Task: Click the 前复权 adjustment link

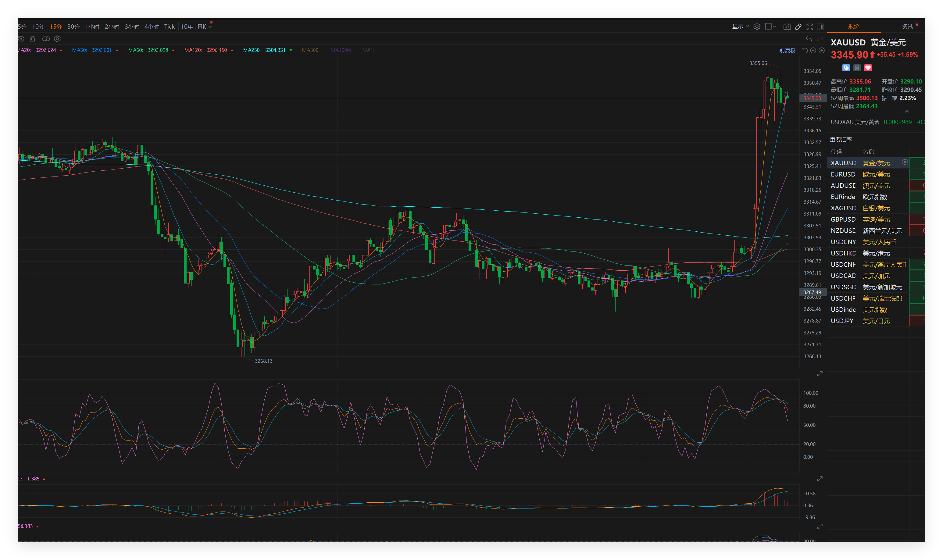Action: (x=787, y=51)
